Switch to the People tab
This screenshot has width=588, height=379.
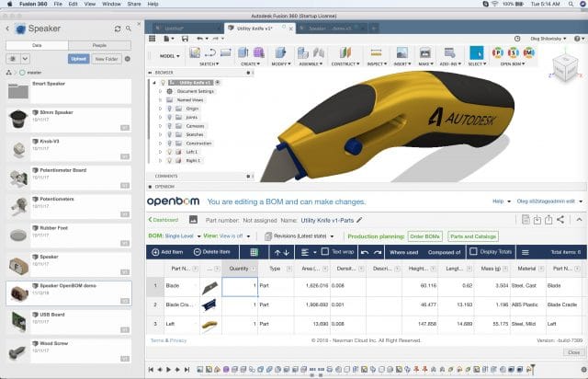click(100, 45)
